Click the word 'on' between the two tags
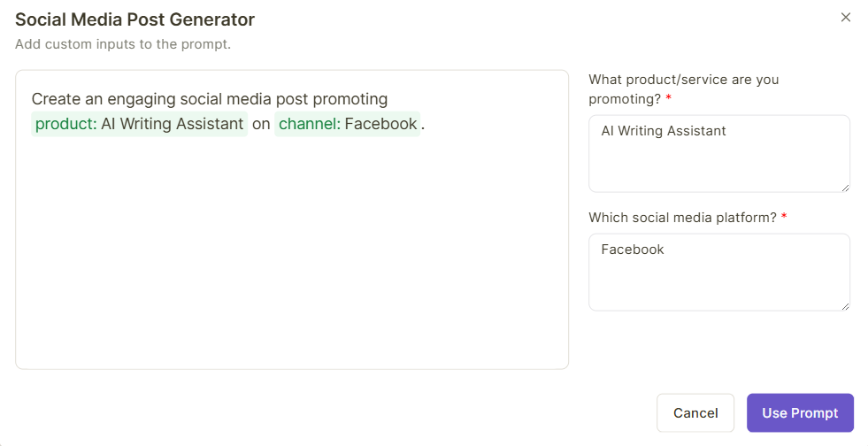868x446 pixels. [261, 124]
